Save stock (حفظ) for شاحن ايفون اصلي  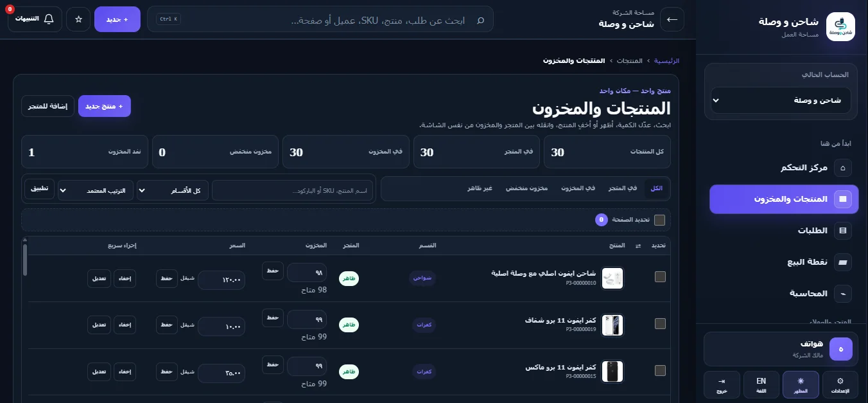click(x=273, y=271)
